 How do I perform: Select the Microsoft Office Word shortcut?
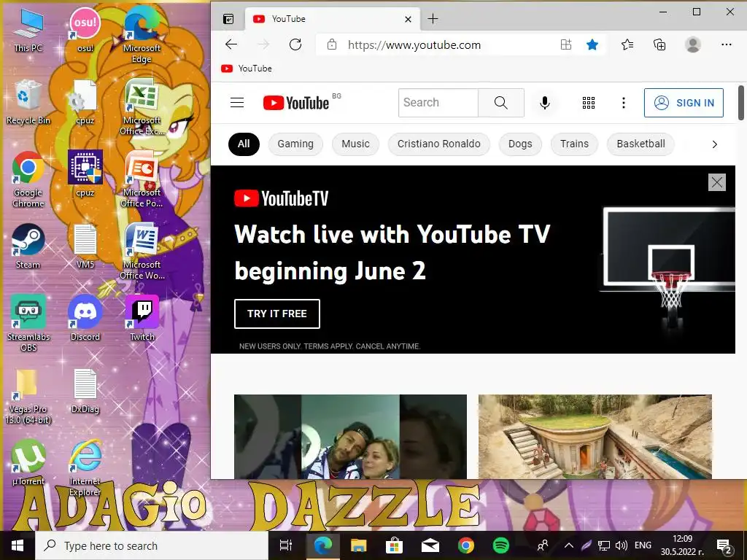click(x=142, y=252)
